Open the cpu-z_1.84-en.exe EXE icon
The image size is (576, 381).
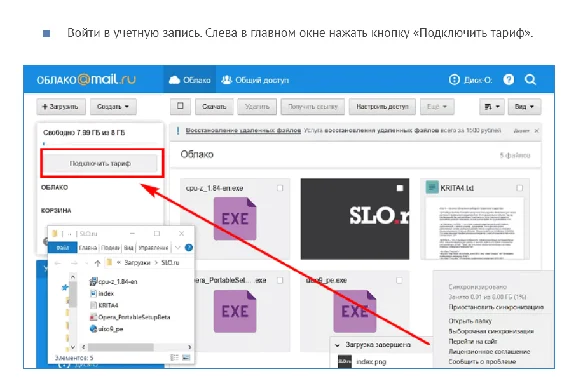[235, 219]
